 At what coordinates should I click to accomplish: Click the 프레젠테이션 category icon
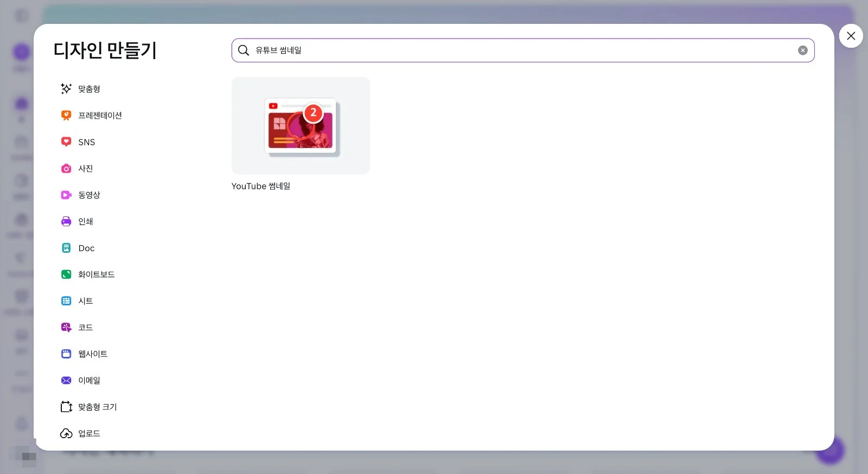point(66,115)
